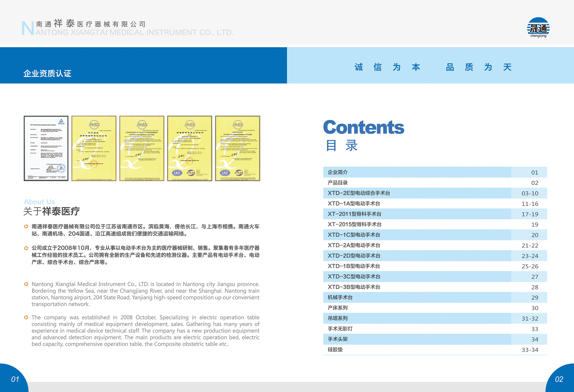Click paragraph starting The company was established
This screenshot has width=574, height=392.
click(145, 330)
